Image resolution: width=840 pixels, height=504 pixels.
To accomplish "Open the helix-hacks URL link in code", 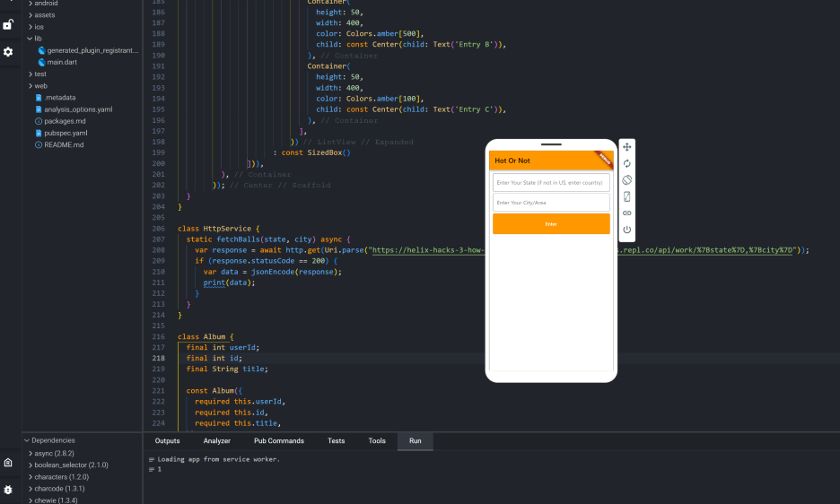I will point(429,250).
